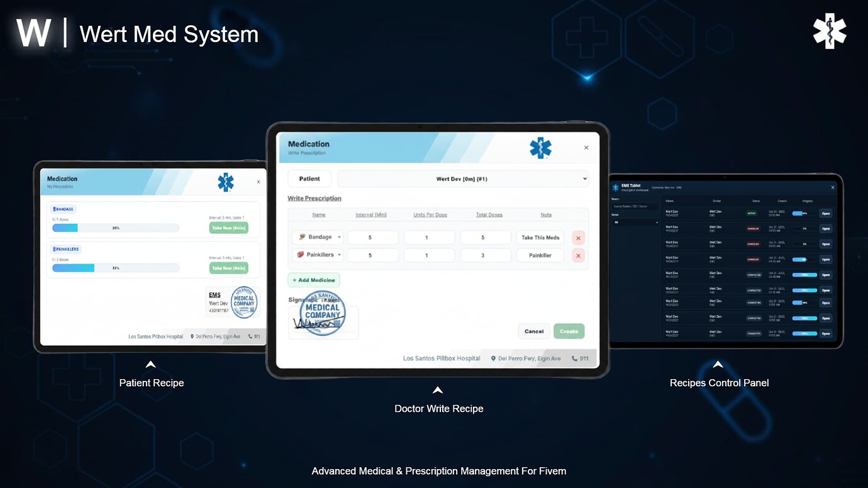Click the Add Medicine button
The image size is (868, 488).
tap(313, 279)
